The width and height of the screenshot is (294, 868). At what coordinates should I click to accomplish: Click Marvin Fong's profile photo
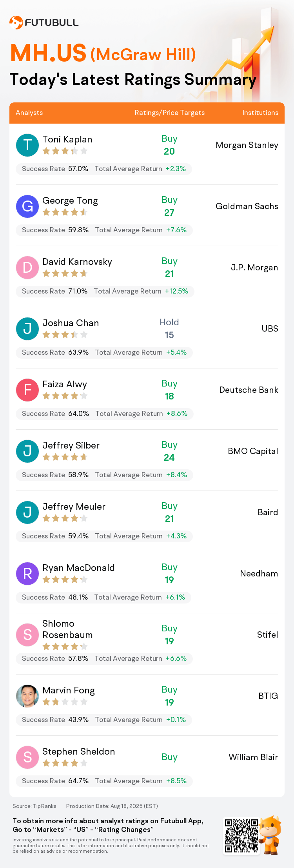(x=27, y=696)
